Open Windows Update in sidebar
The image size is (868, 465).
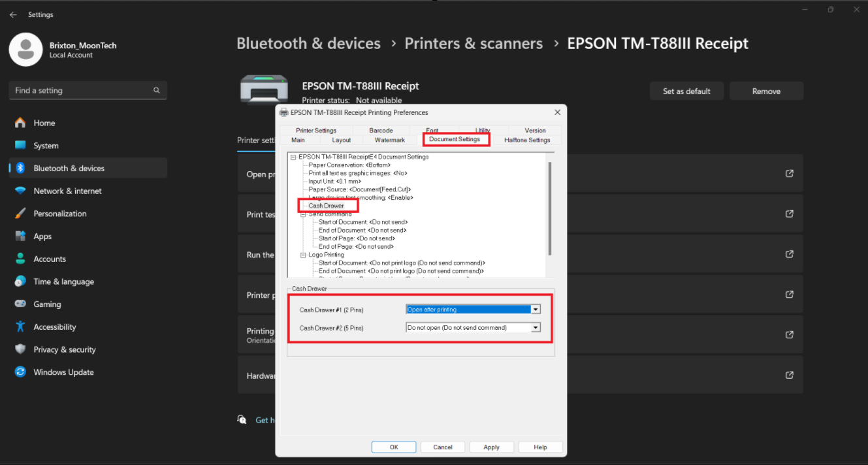(63, 372)
